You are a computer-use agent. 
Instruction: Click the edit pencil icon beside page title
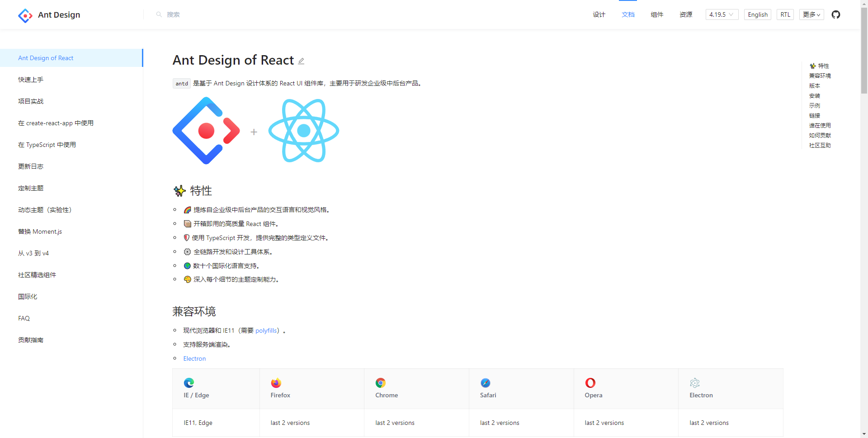point(301,61)
